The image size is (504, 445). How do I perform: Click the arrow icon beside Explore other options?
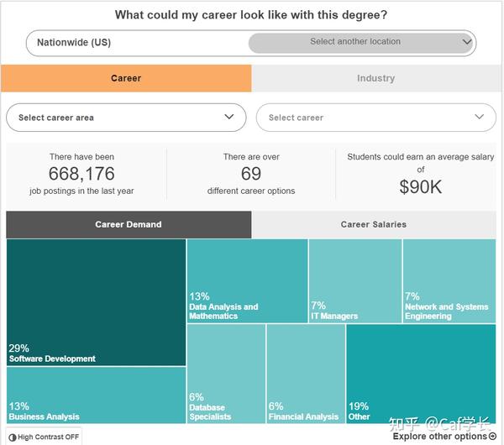492,437
